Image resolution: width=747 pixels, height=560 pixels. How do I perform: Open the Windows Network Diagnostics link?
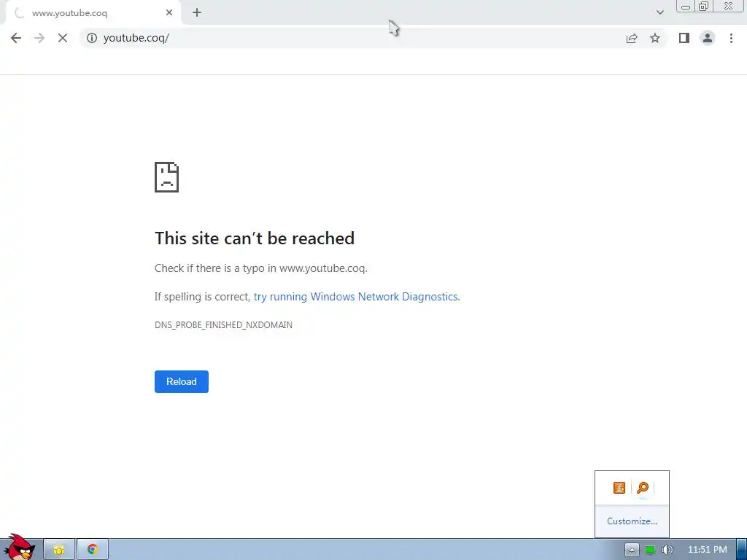coord(356,297)
